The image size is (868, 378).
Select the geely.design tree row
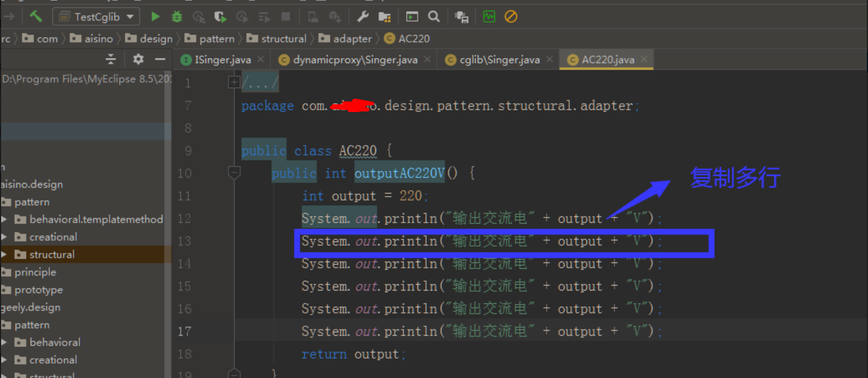point(31,307)
